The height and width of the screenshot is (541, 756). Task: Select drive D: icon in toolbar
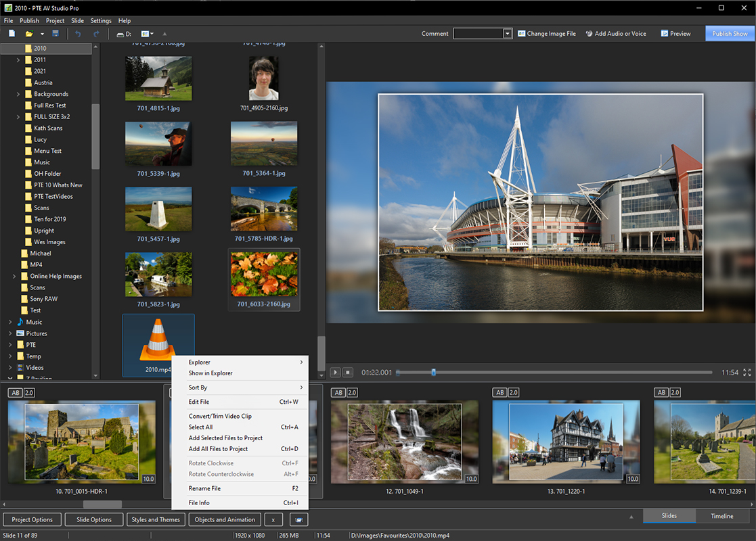[x=124, y=34]
